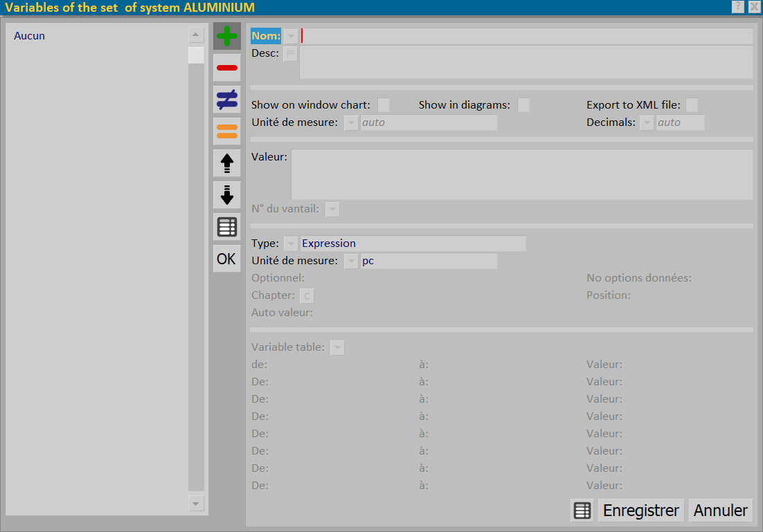
Task: Expand the Decimals dropdown
Action: 646,122
